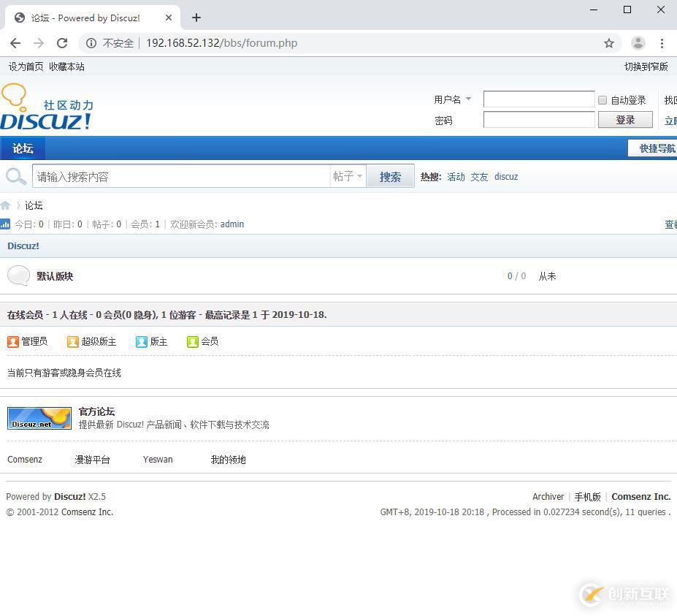Screen dimensions: 677x616
Task: Bookmark this page with the star icon
Action: pyautogui.click(x=609, y=43)
